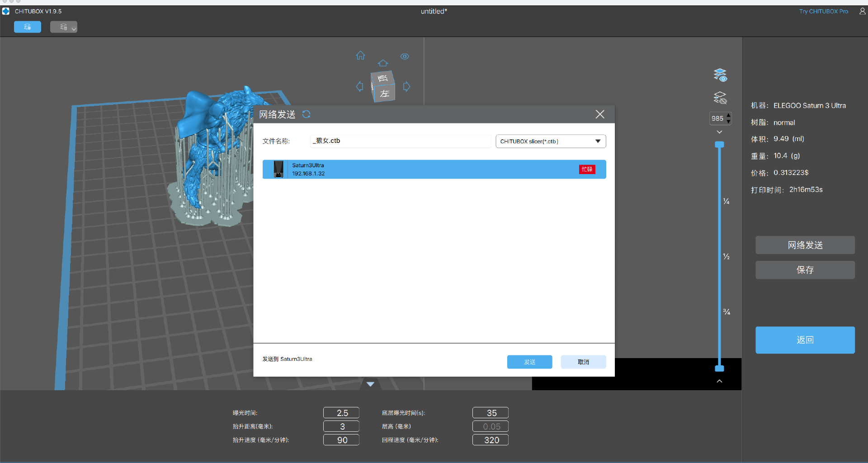Select the Saturn3Ultra printer entry
This screenshot has height=463, width=868.
[x=434, y=170]
